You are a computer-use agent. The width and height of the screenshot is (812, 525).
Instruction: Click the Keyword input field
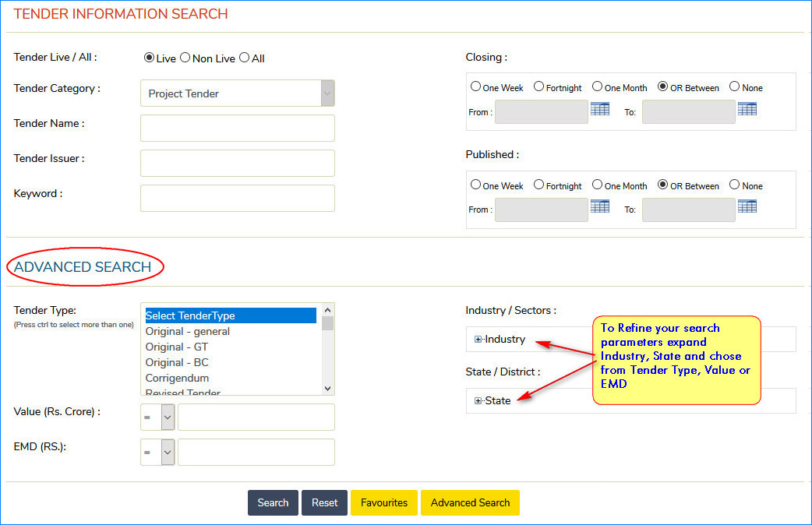[238, 198]
